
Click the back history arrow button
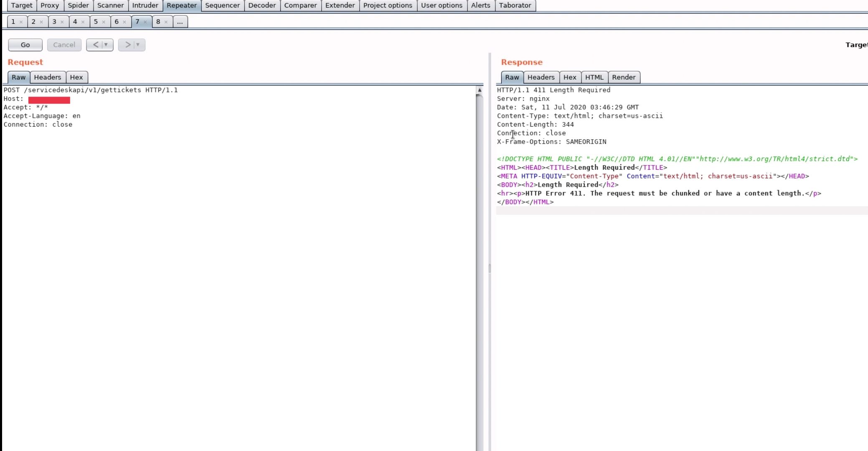pos(96,45)
